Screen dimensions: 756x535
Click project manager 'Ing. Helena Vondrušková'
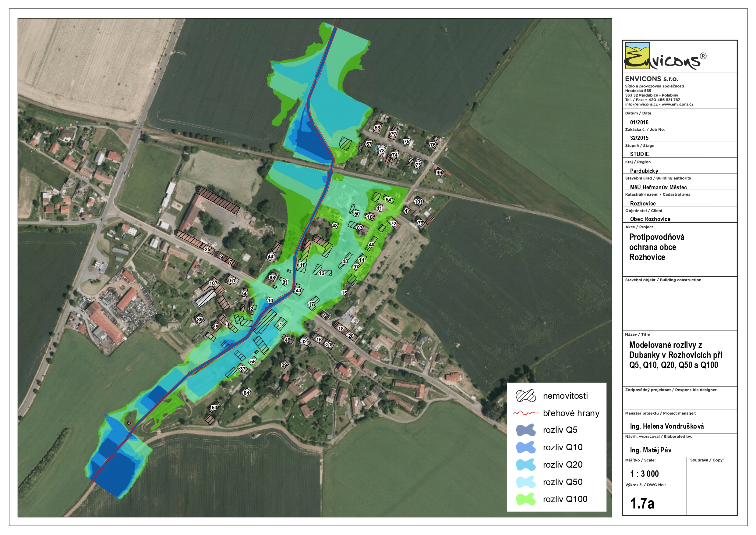click(x=667, y=426)
